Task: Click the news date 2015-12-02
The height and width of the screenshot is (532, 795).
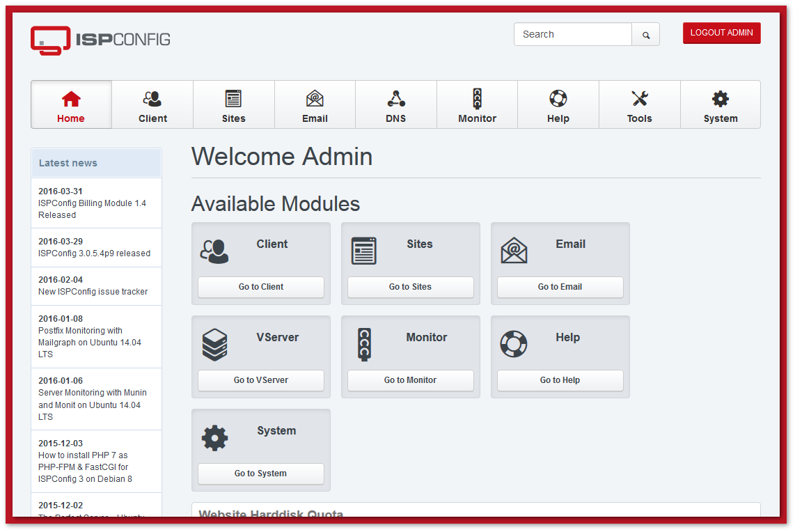Action: (61, 506)
